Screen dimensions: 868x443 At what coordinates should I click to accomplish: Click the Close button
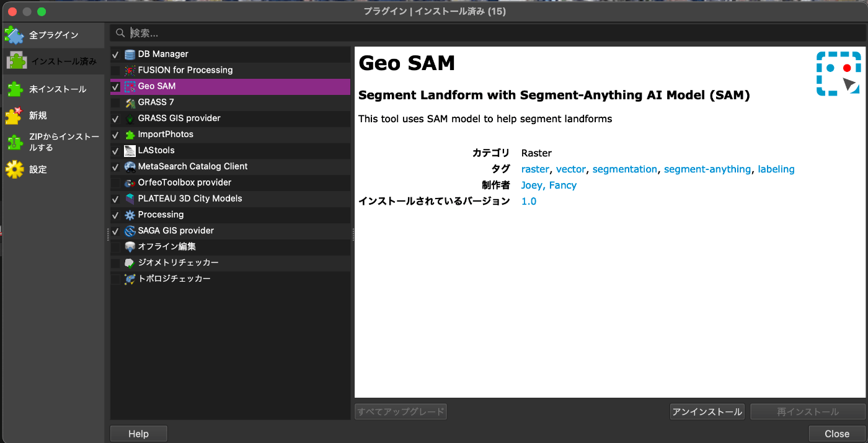837,434
